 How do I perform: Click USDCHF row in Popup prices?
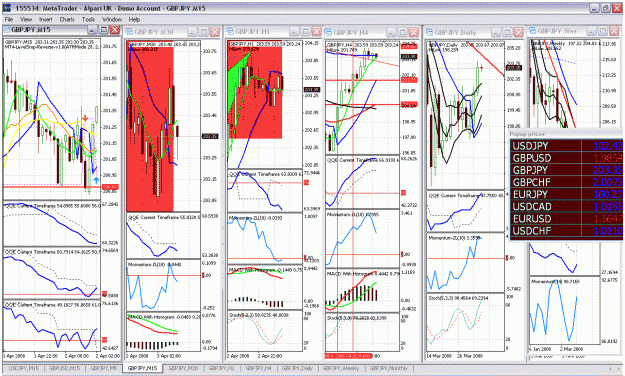pyautogui.click(x=566, y=231)
